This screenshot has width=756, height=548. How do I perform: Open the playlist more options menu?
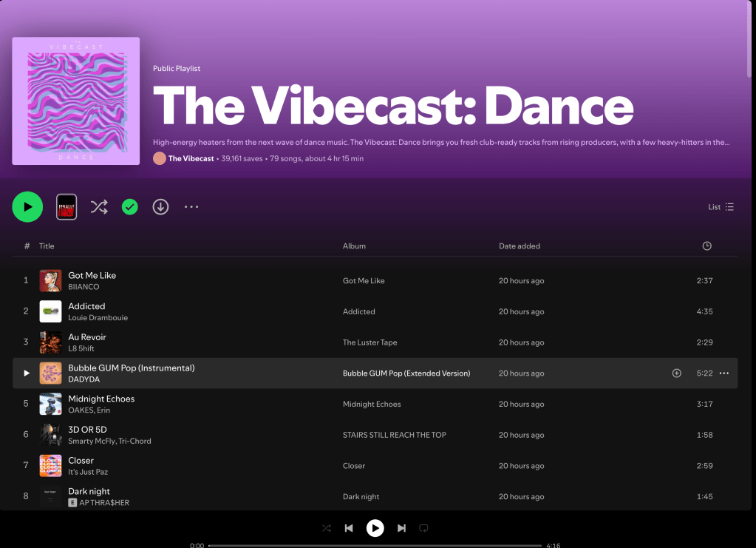[x=191, y=207]
